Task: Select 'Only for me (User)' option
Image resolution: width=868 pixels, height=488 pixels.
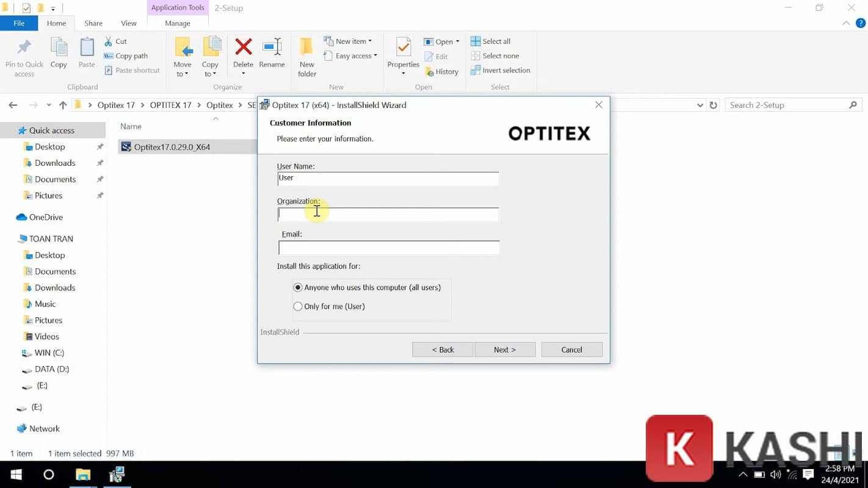Action: (x=298, y=306)
